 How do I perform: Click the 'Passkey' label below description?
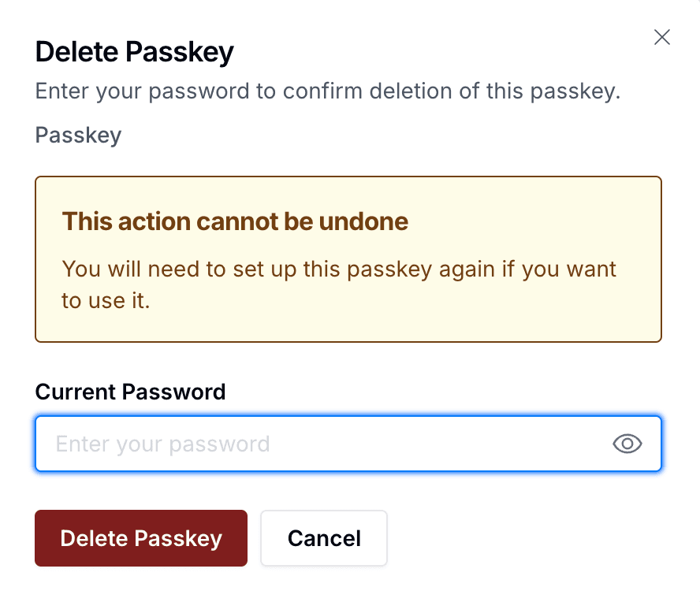tap(78, 136)
